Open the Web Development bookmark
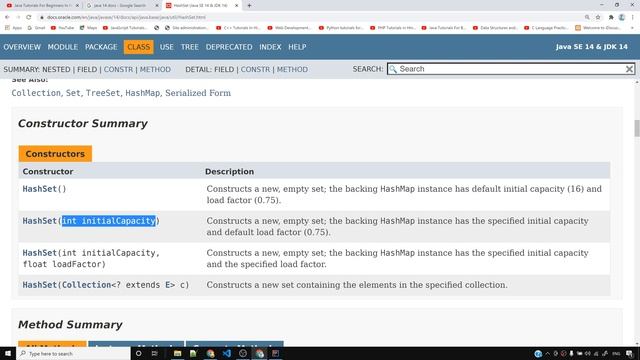Screen dimensions: 640x360 coord(289,28)
